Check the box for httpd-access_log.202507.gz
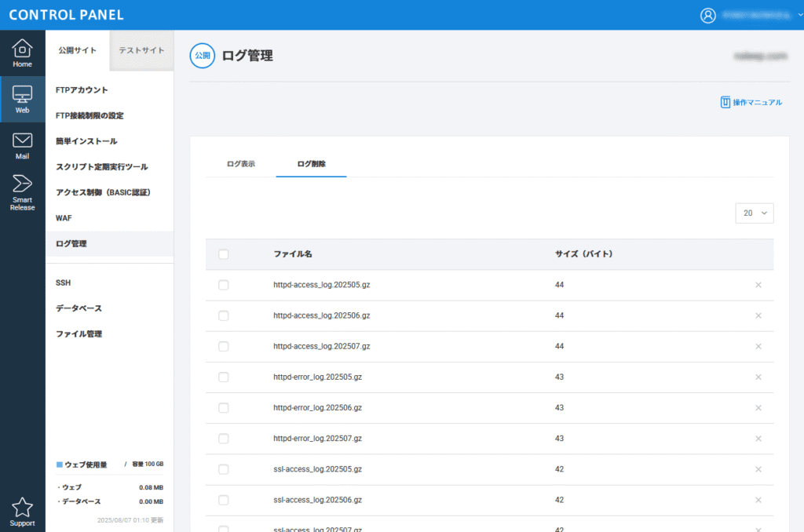Viewport: 804px width, 532px height. click(224, 347)
